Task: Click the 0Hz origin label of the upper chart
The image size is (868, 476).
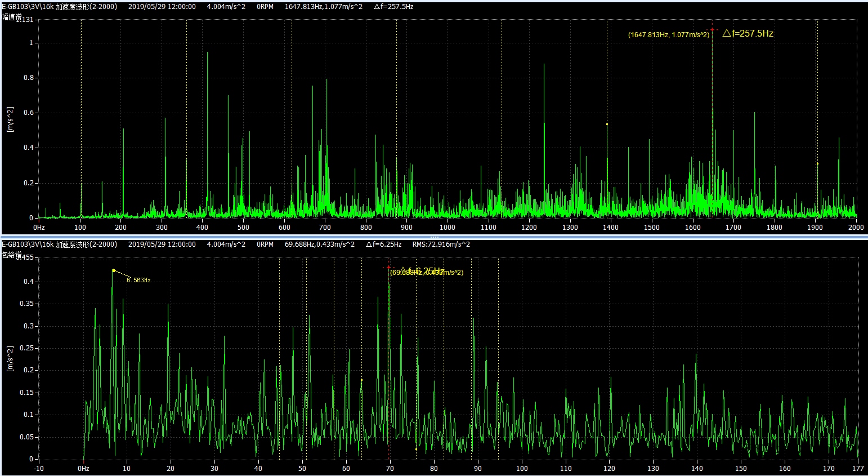Action: pos(39,228)
